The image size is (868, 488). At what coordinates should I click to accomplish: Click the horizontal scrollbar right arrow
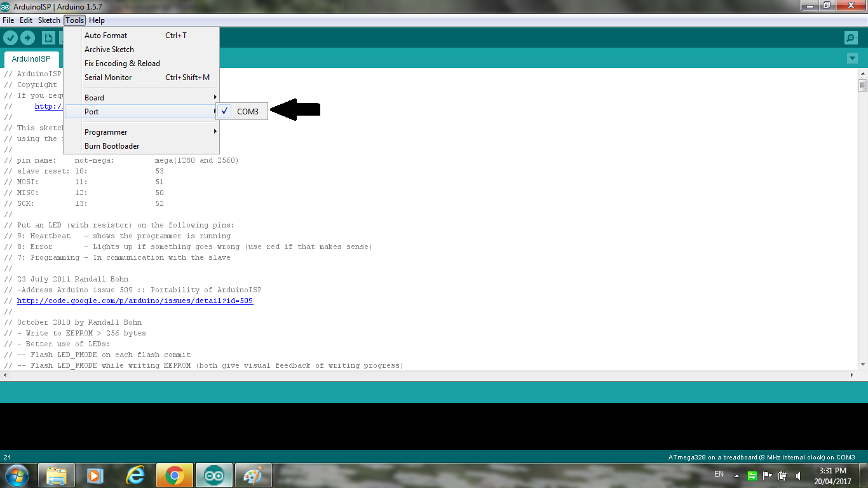click(853, 375)
